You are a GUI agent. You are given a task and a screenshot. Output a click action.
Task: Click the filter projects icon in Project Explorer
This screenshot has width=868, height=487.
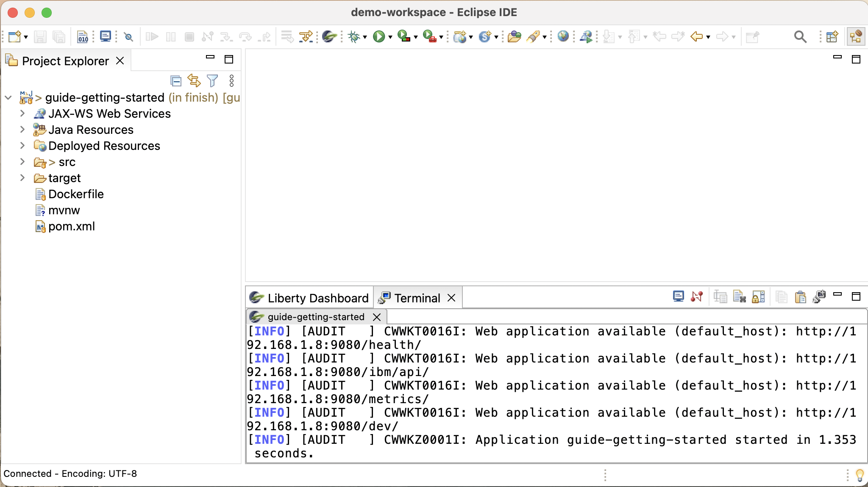tap(213, 80)
